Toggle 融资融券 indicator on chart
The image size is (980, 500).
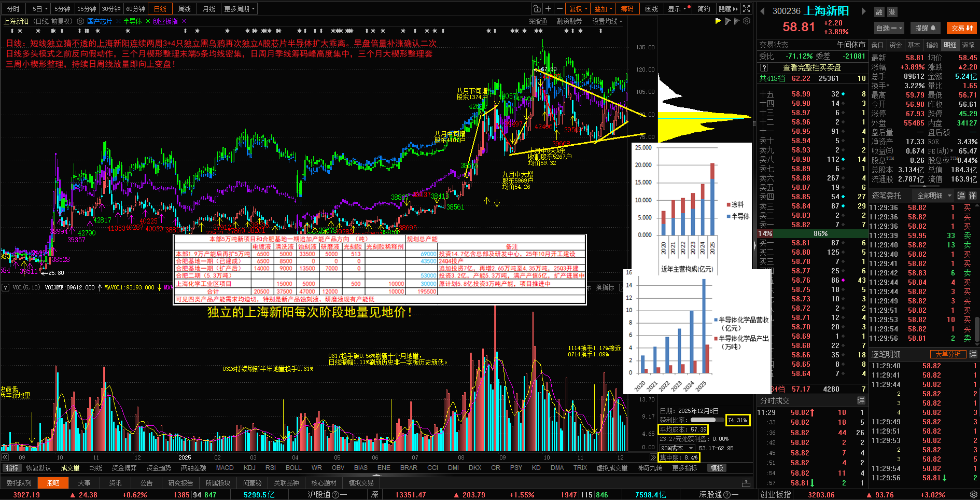click(x=569, y=21)
